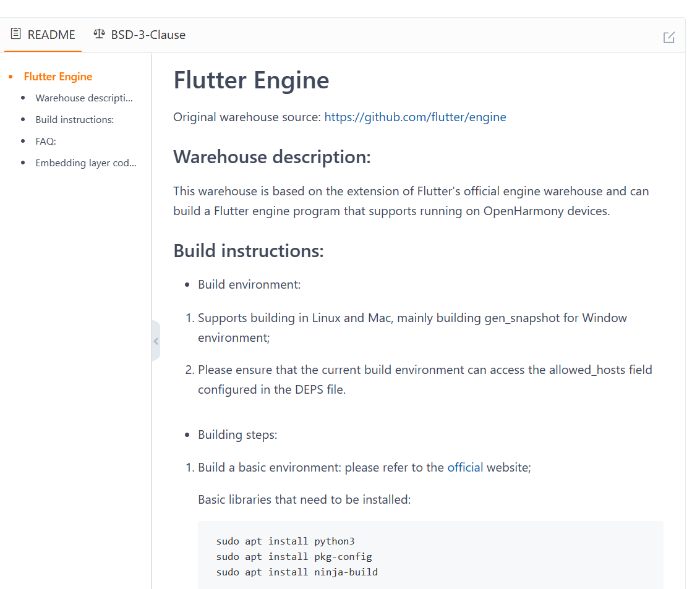Click the Build environment bullet text

[249, 285]
